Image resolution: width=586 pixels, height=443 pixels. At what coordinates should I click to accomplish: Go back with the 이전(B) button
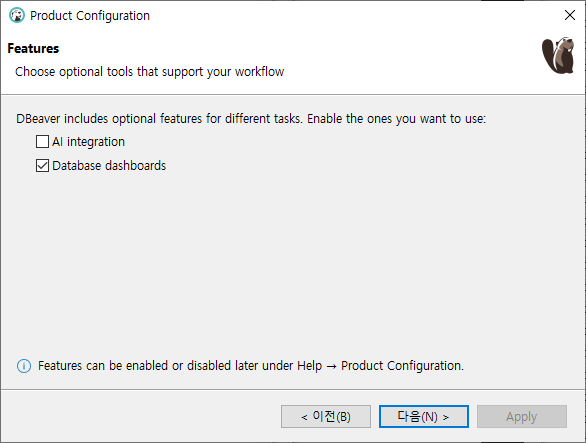[326, 416]
